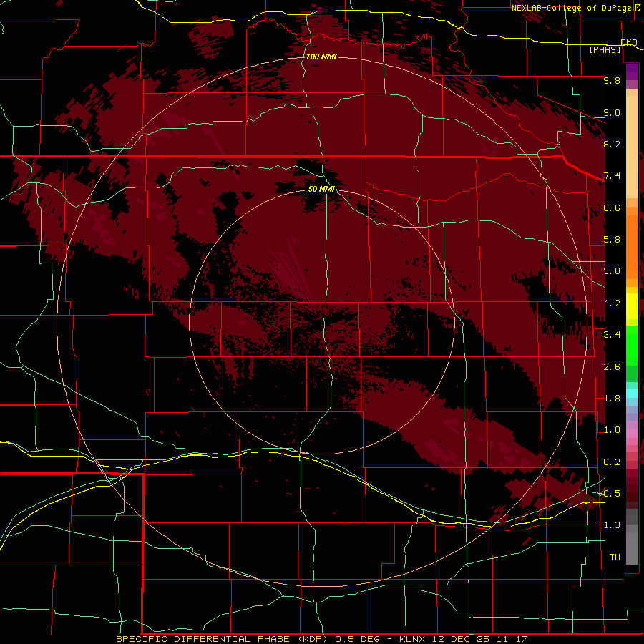Select the yellow segment of the color scale
This screenshot has width=644, height=644.
pyautogui.click(x=632, y=306)
